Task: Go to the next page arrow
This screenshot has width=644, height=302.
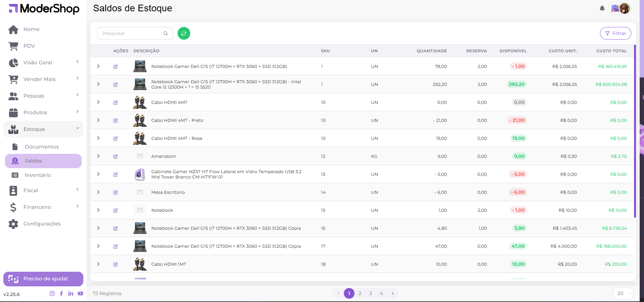Action: coord(393,293)
